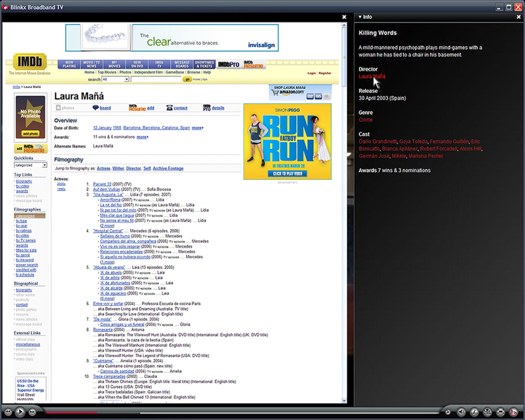Click the 'by ratings' filmography link
This screenshot has height=420, width=525.
(24, 231)
